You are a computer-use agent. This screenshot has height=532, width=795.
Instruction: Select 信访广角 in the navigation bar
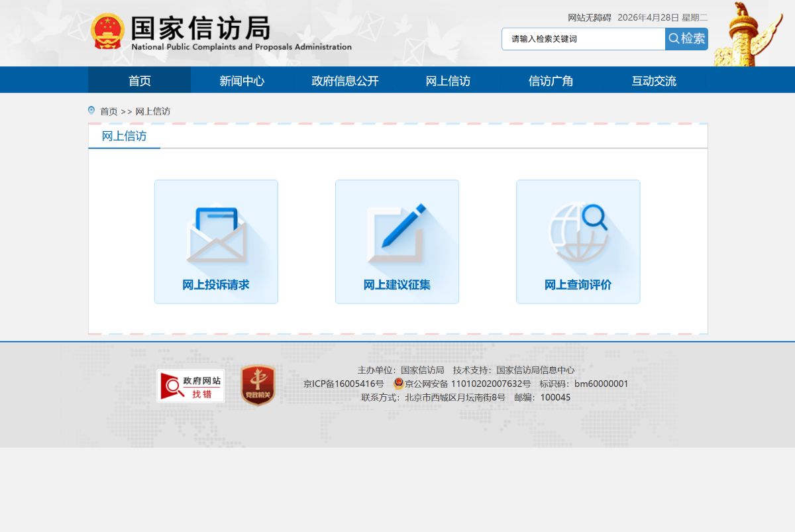click(551, 80)
